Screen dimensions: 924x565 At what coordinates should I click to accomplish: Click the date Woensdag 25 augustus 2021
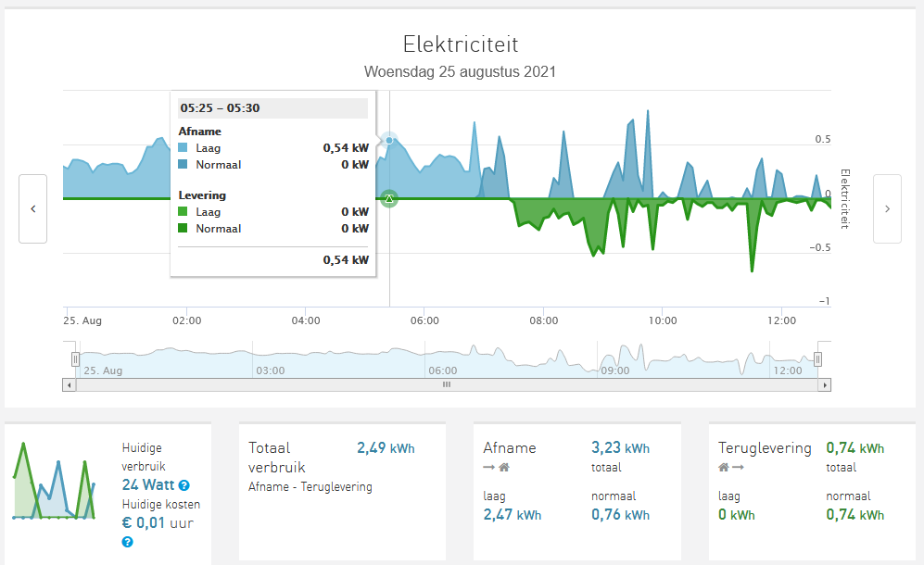[461, 71]
